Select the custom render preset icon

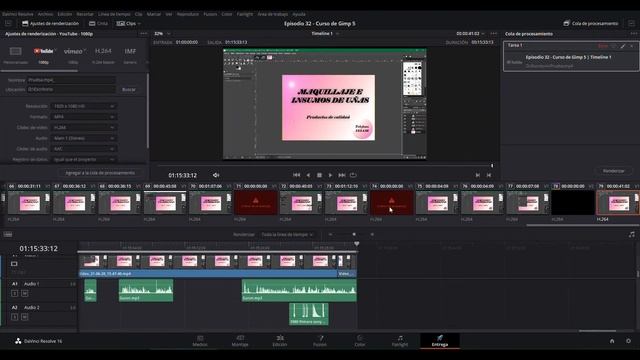pos(16,51)
